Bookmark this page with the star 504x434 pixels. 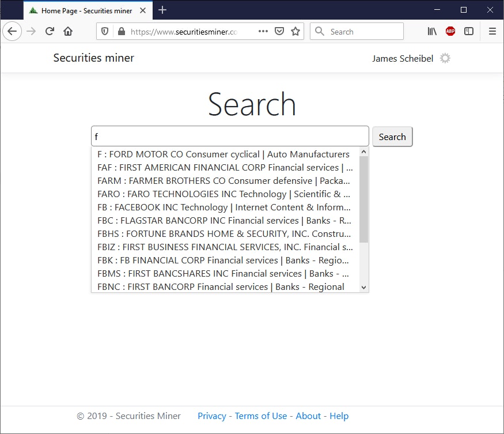295,31
